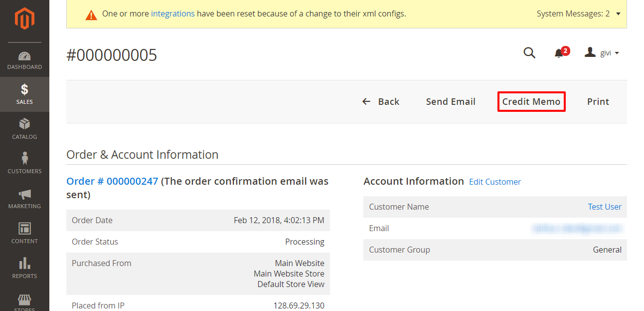Open the integrations link in warning
644x311 pixels.
[172, 14]
